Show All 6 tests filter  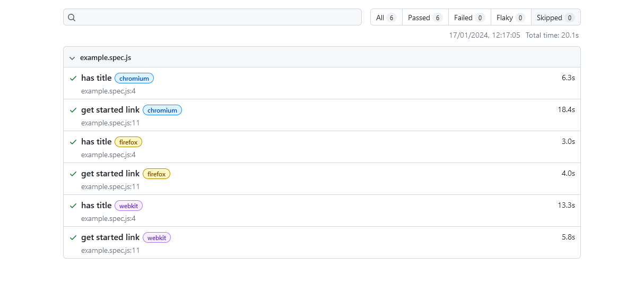[x=386, y=18]
